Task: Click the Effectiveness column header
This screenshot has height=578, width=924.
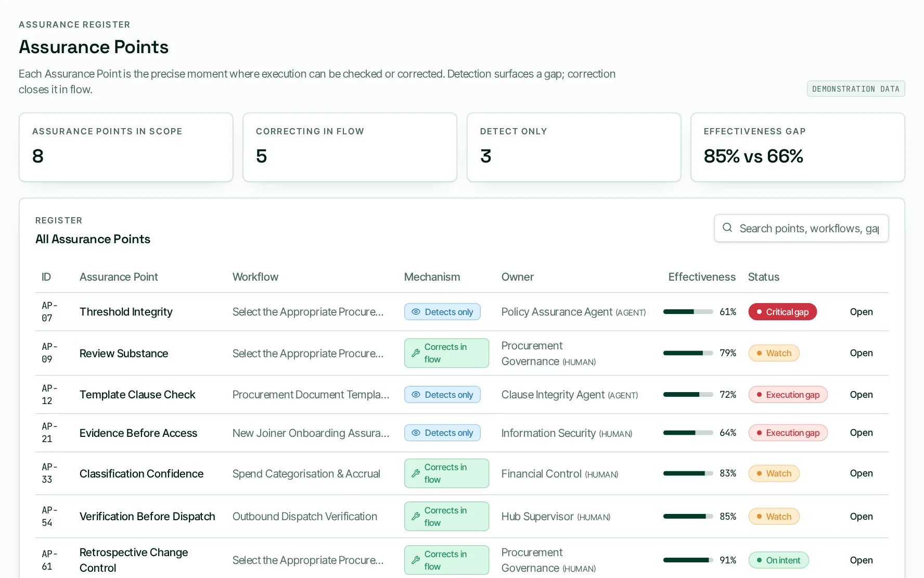Action: tap(702, 277)
